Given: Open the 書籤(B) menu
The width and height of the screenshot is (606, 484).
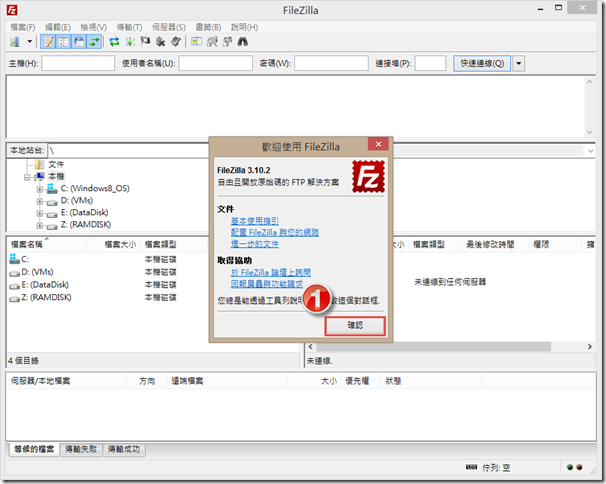Looking at the screenshot, I should 208,27.
